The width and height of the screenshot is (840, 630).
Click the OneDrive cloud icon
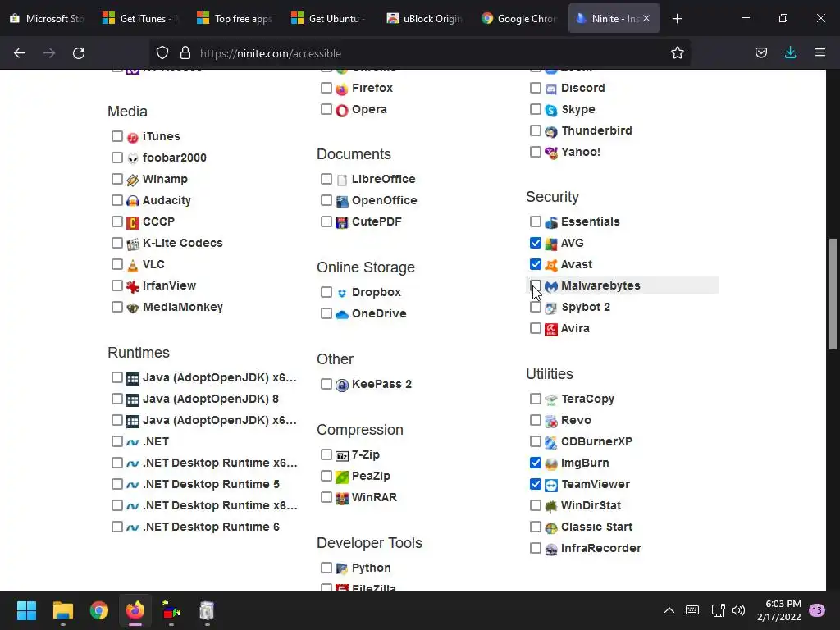click(342, 314)
